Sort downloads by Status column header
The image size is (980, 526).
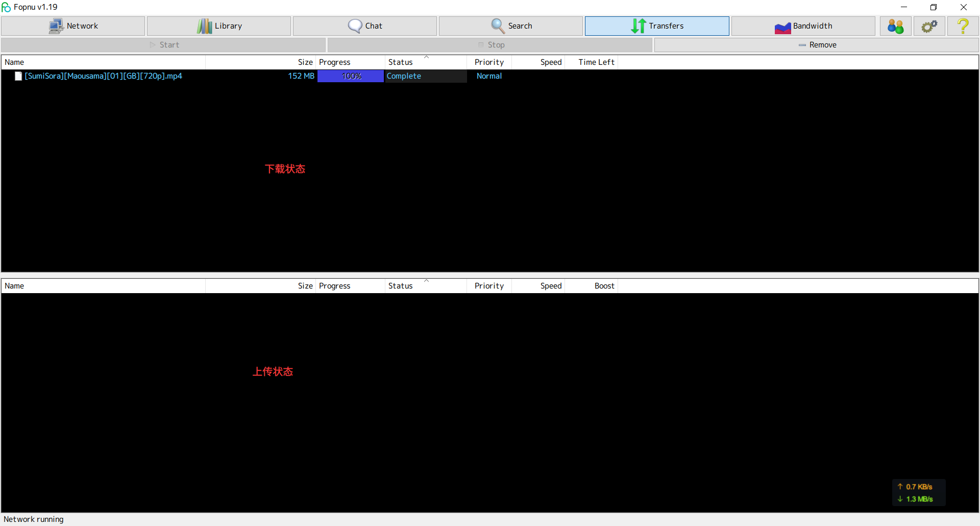coord(401,62)
